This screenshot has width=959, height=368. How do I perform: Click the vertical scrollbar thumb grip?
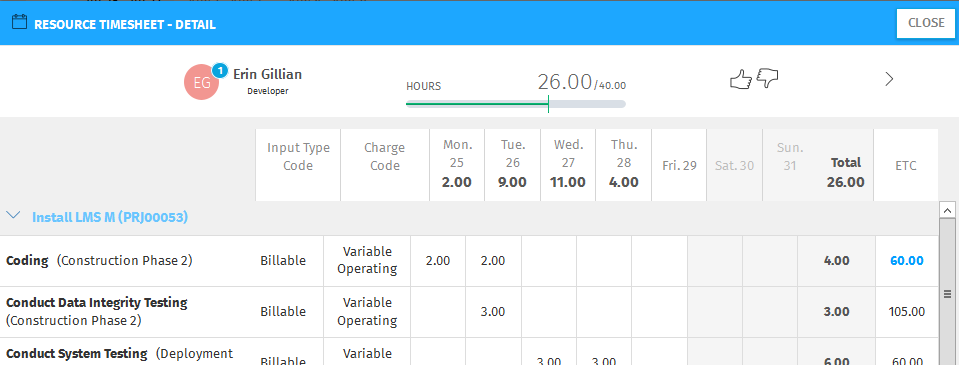(947, 294)
